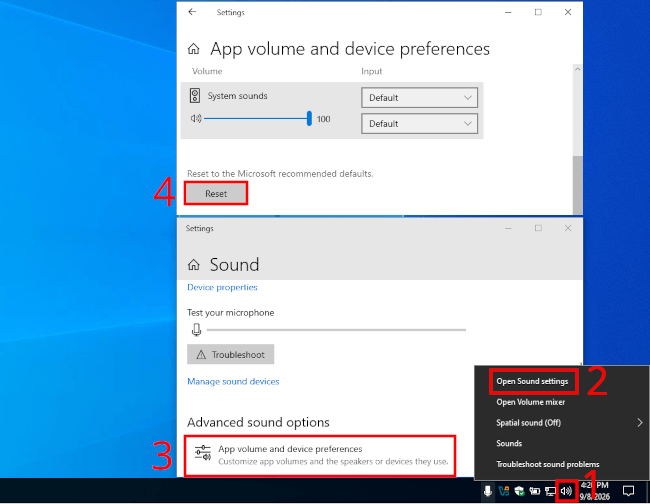Click the "Reset to the Microsoft recommended defaults." text
The image size is (650, 504).
280,174
